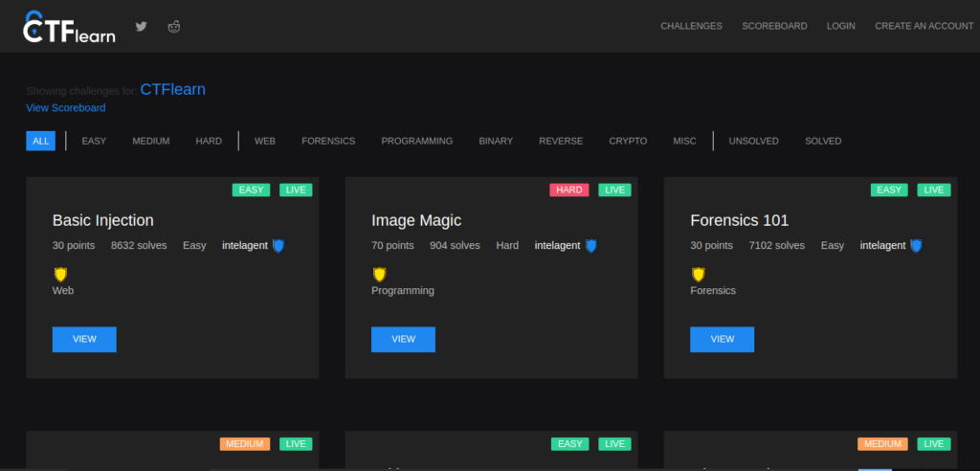Click the CTFlearn logo

pos(70,28)
